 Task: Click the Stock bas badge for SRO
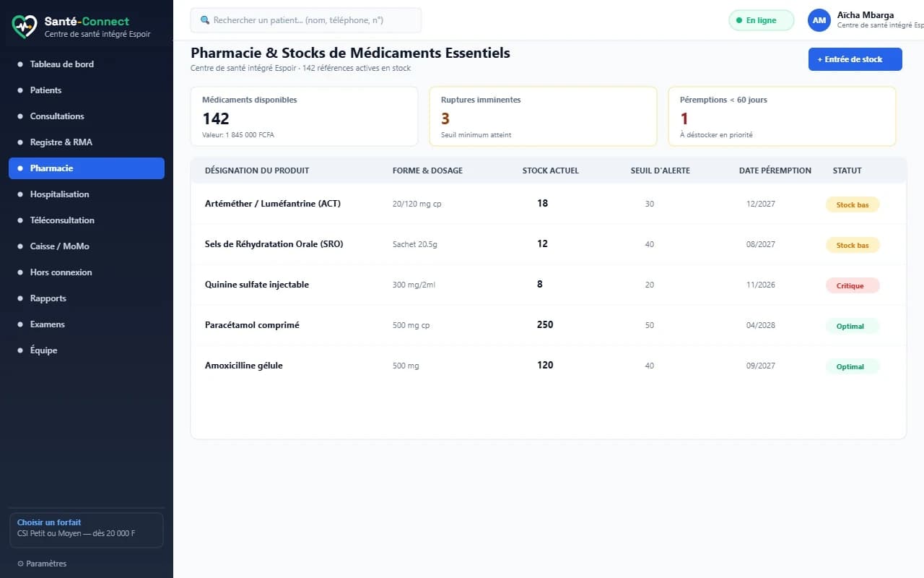[853, 245]
